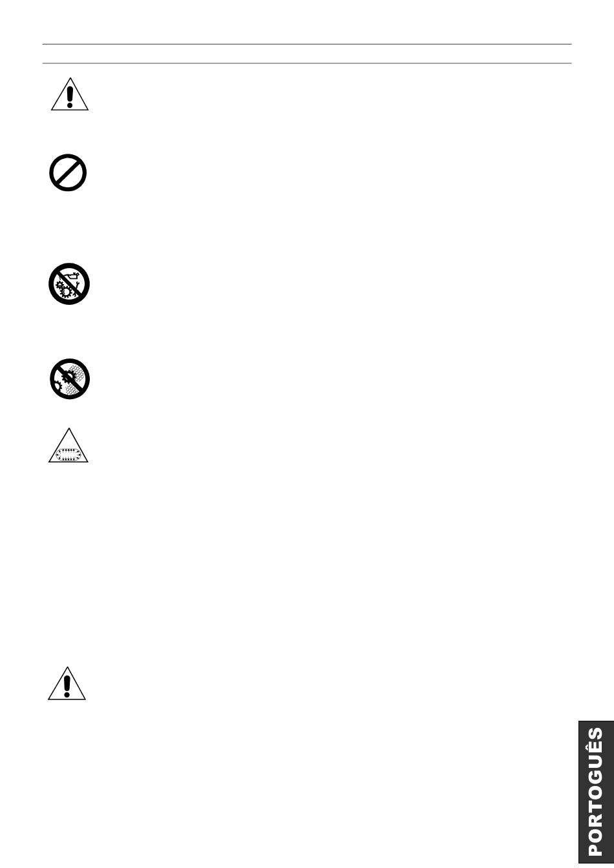This screenshot has height=868, width=614.
Task: Click the arrowed oval inside the triangle
Action: point(69,453)
